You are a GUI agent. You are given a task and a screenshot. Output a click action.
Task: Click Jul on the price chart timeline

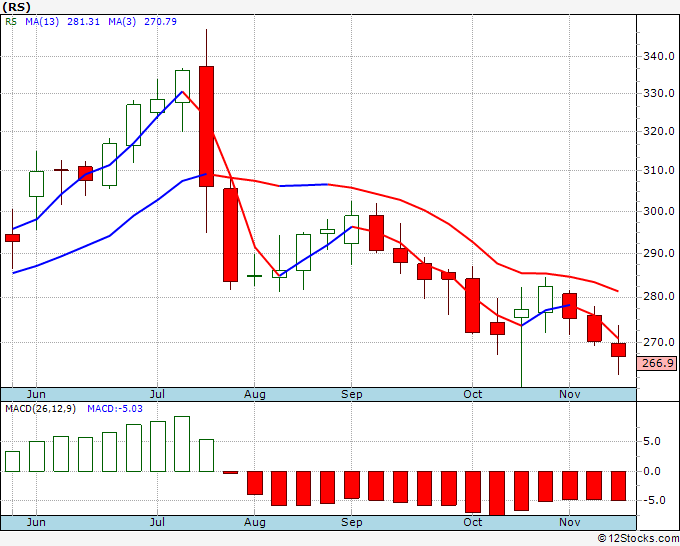(x=157, y=394)
